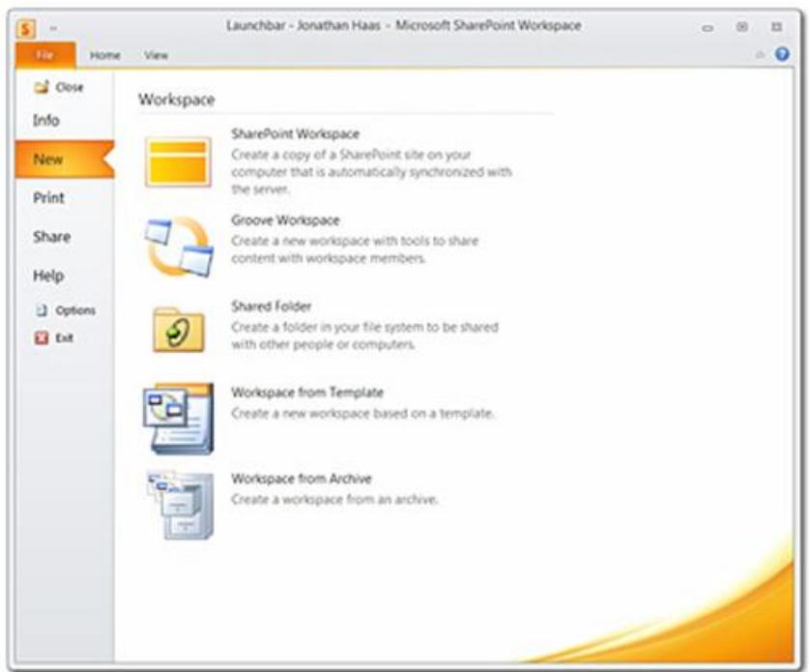Click the Shared Folder icon
Image resolution: width=809 pixels, height=672 pixels.
179,330
